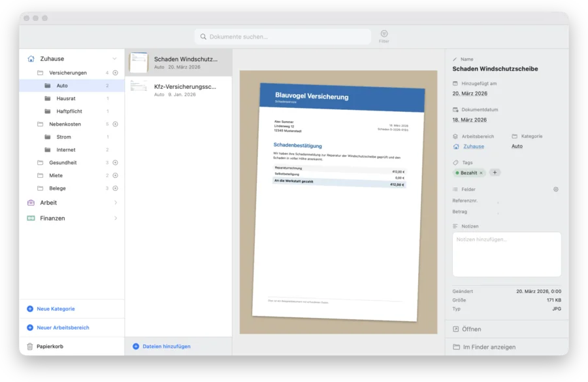The width and height of the screenshot is (588, 382).
Task: Edit the name Schaden Windschutzscheibe
Action: [x=495, y=69]
